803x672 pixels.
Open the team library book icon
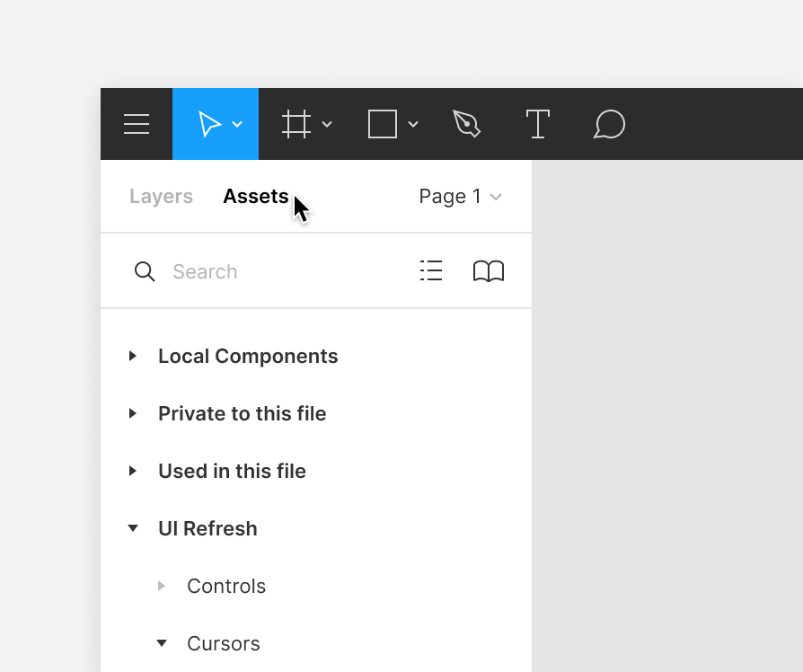(489, 271)
